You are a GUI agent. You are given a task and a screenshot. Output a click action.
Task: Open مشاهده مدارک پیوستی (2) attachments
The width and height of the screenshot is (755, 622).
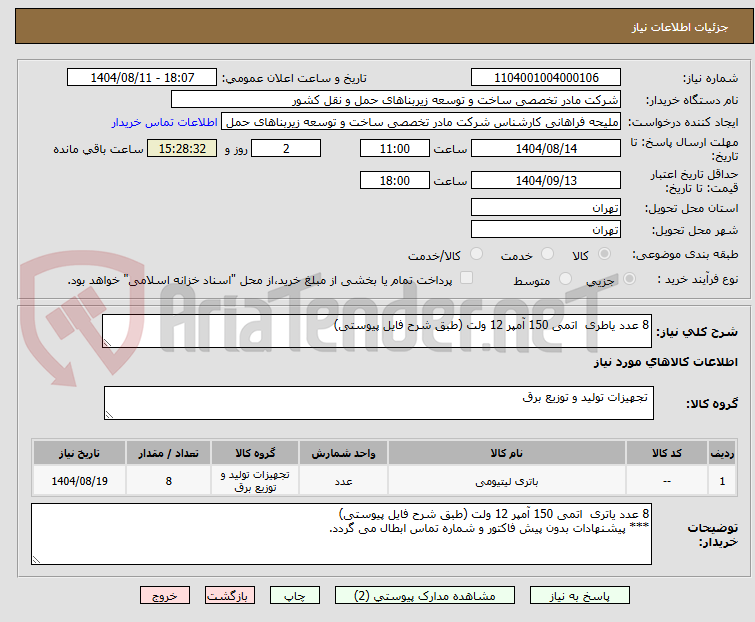click(x=425, y=596)
